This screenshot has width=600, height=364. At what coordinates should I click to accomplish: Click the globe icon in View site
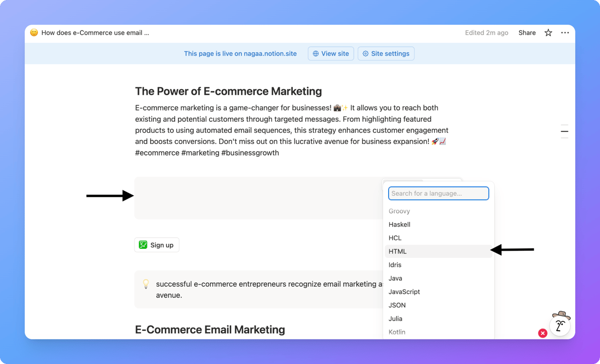click(x=316, y=54)
